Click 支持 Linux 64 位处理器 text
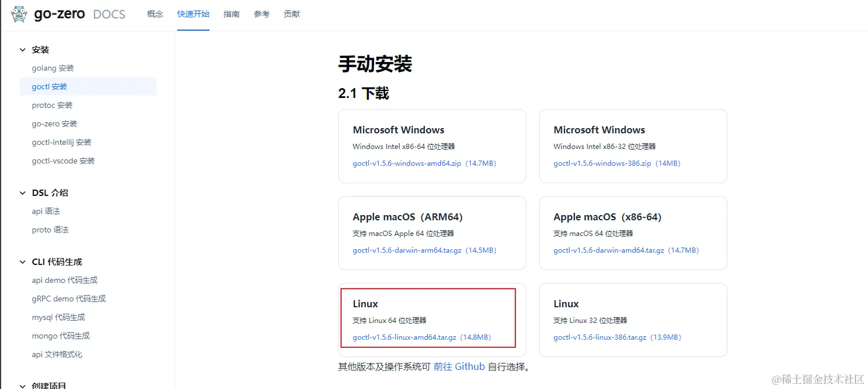868x389 pixels. pos(389,321)
